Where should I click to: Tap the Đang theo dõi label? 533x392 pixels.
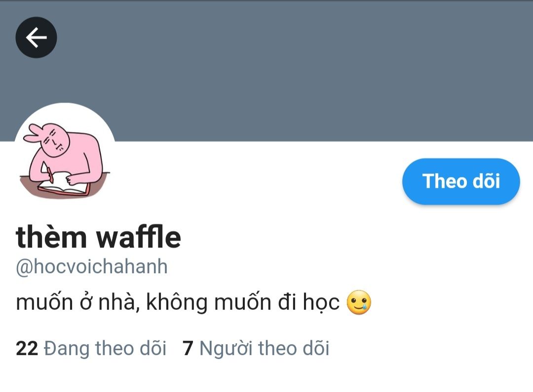tap(105, 348)
